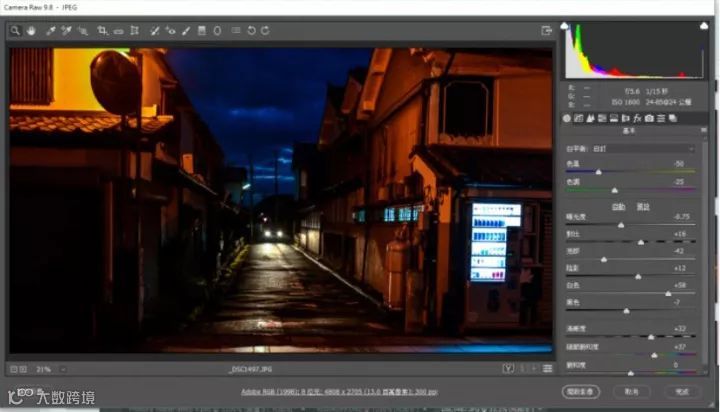This screenshot has width=720, height=412.
Task: Click the Auto tone link
Action: point(619,207)
